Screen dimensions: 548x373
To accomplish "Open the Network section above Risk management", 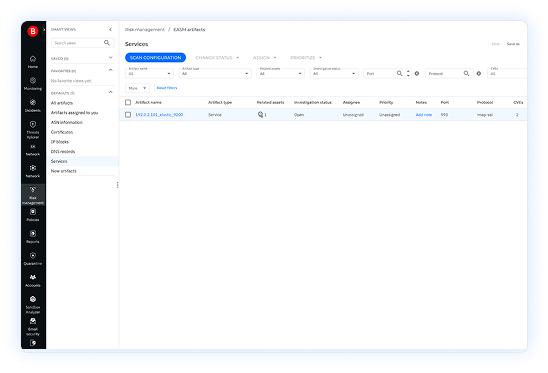I will coord(33,171).
